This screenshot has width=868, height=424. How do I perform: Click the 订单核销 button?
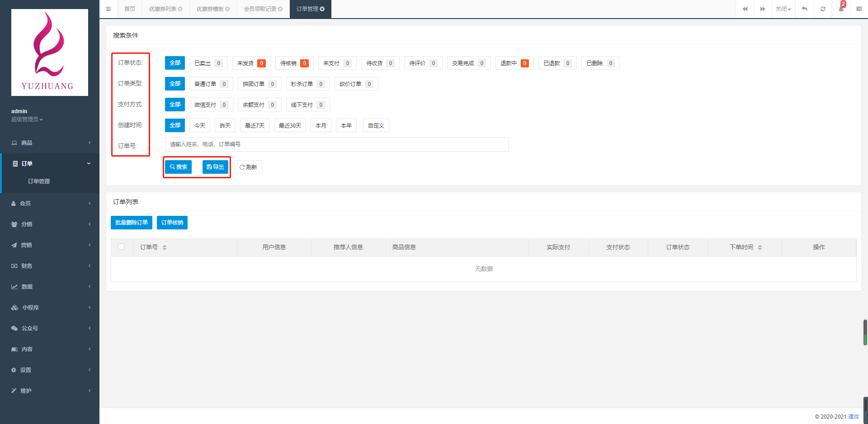coord(172,223)
